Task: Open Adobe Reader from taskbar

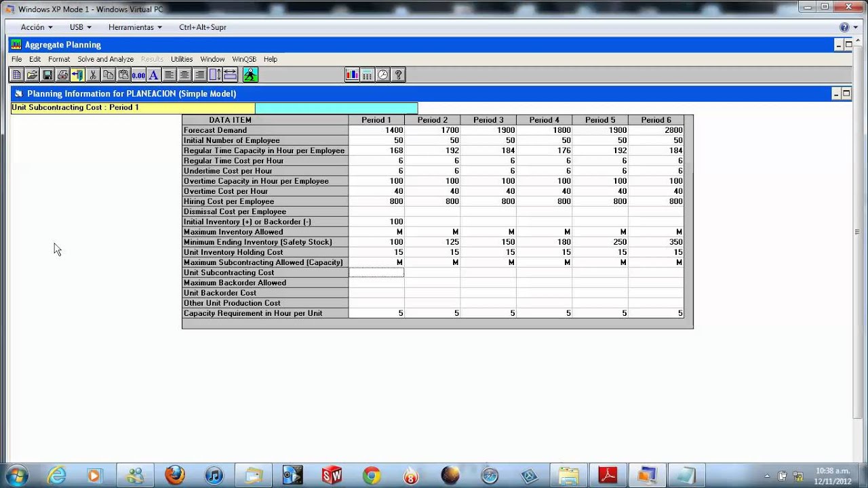Action: [608, 476]
